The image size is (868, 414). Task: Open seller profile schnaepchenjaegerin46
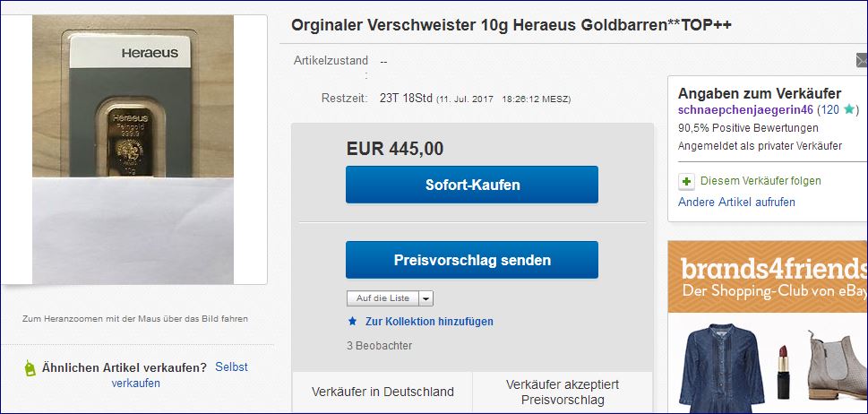pos(745,110)
